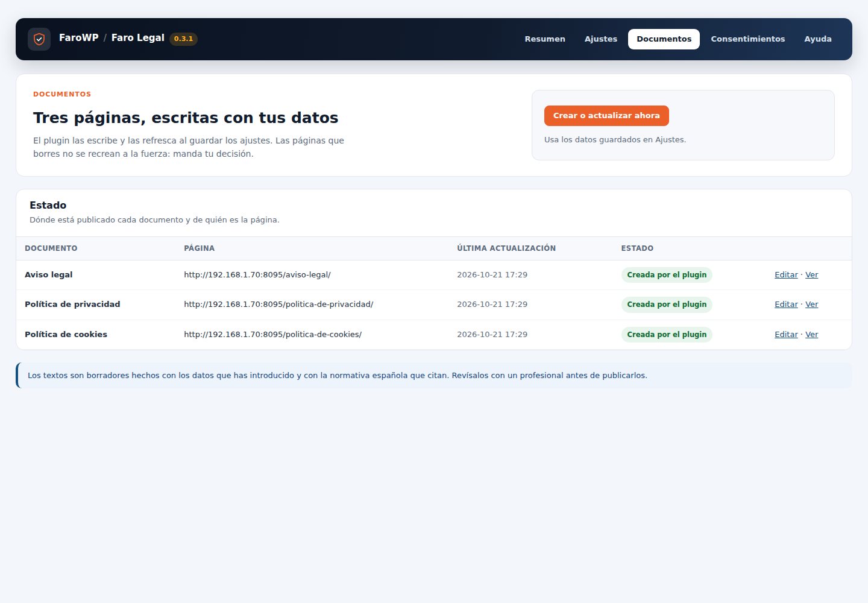Click the status badge in Aviso legal row
The height and width of the screenshot is (603, 868).
click(x=667, y=275)
